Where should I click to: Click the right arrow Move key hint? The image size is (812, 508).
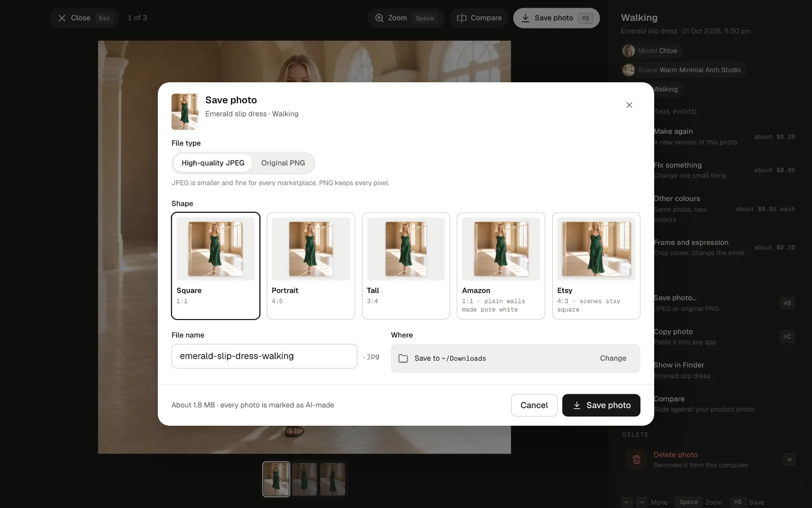coord(641,502)
